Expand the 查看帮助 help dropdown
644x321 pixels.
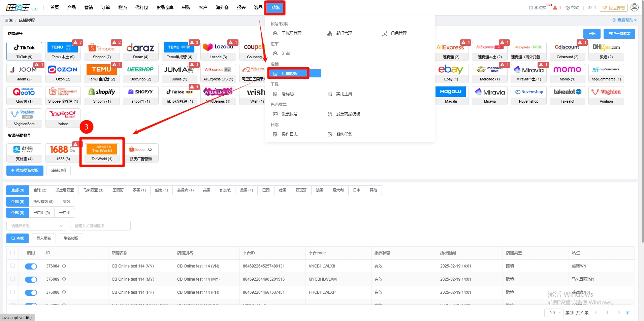click(x=624, y=20)
